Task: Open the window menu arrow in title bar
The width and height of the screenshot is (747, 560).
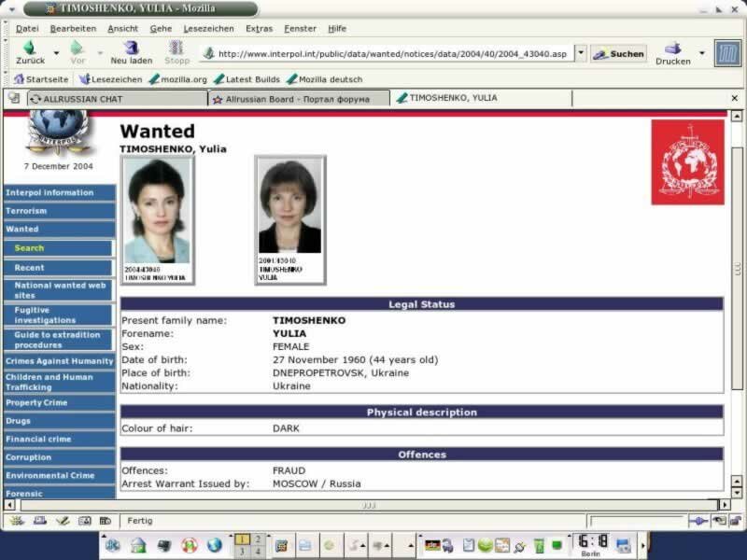Action: [x=11, y=9]
